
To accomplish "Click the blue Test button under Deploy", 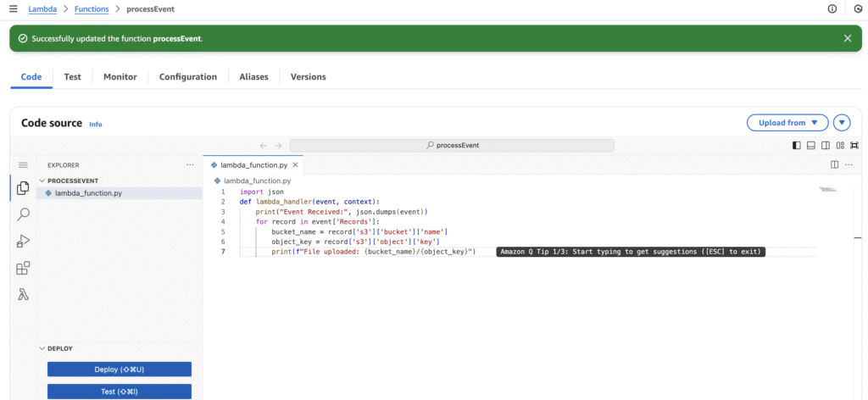I will (x=120, y=392).
